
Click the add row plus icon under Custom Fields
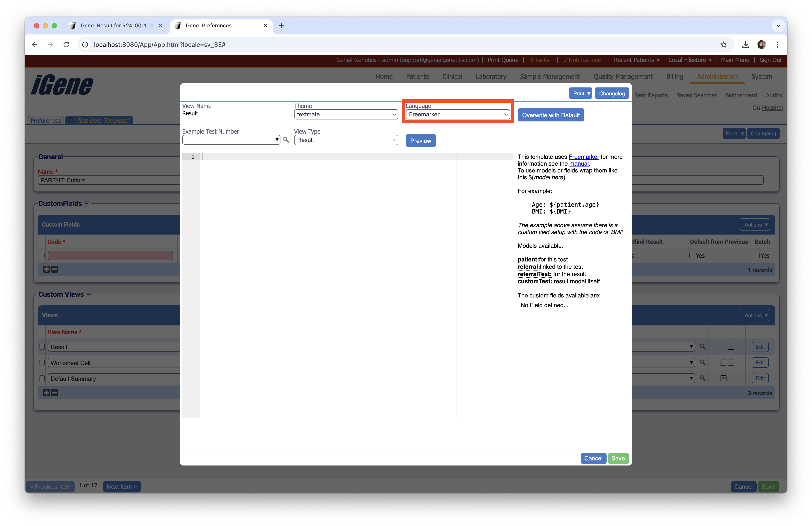pos(46,269)
